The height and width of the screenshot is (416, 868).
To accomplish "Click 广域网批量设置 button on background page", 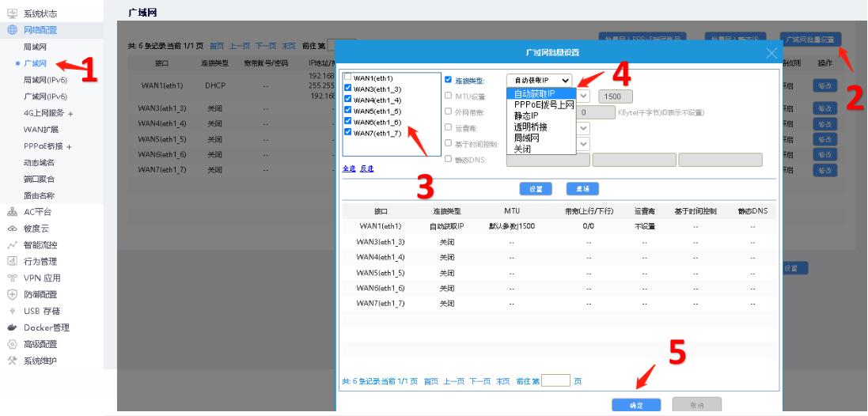I will point(810,40).
